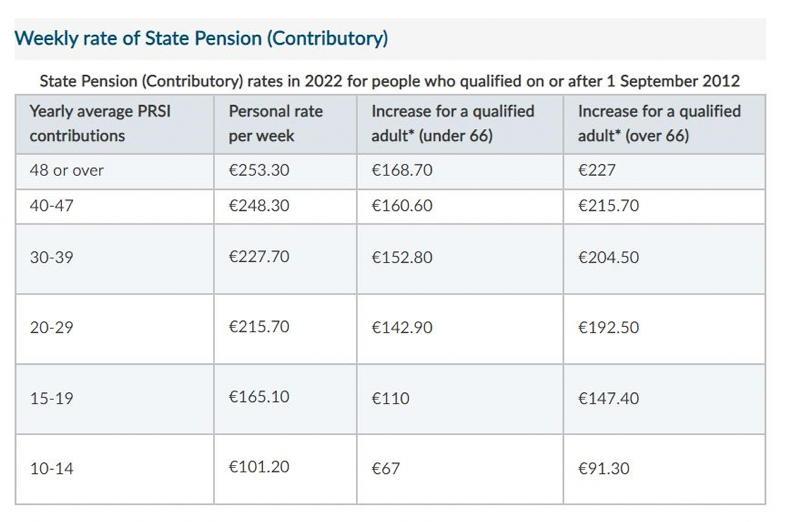Click the €248.30 personal rate cell
The image size is (790, 522).
pos(259,206)
